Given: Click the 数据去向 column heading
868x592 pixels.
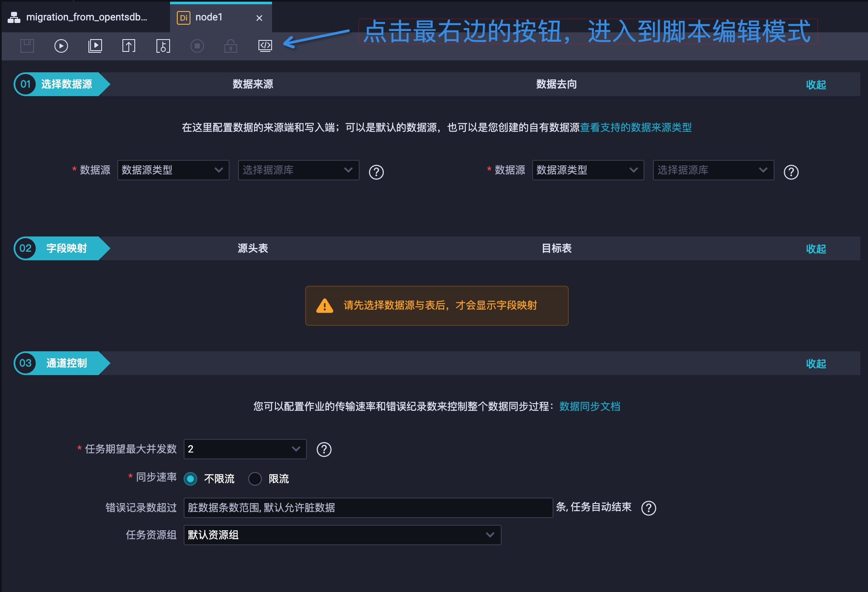Looking at the screenshot, I should 556,84.
